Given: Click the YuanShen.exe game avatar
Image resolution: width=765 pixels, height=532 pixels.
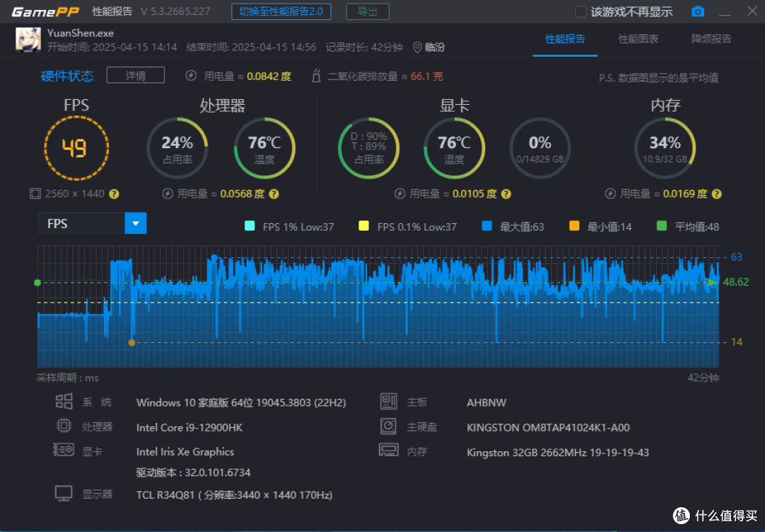Looking at the screenshot, I should coord(28,40).
